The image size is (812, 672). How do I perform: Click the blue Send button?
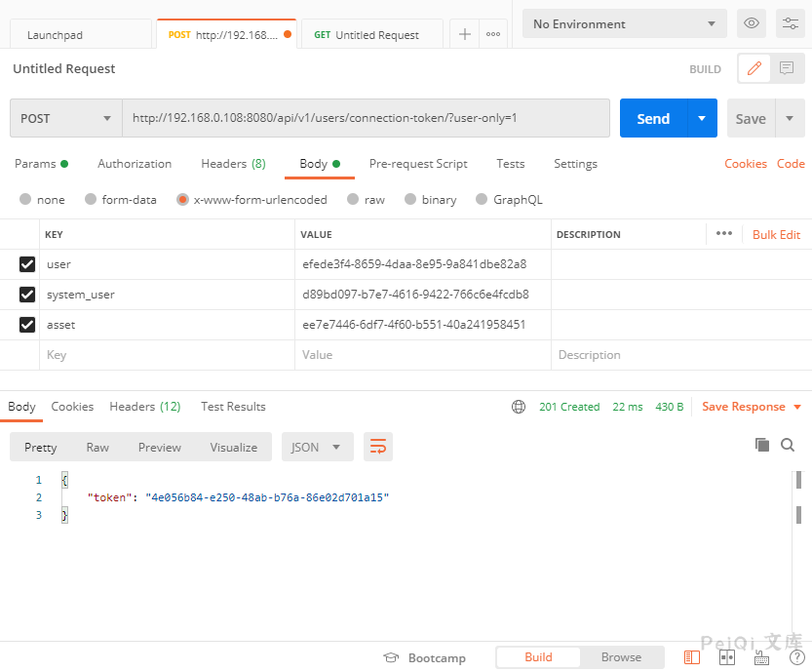[653, 118]
